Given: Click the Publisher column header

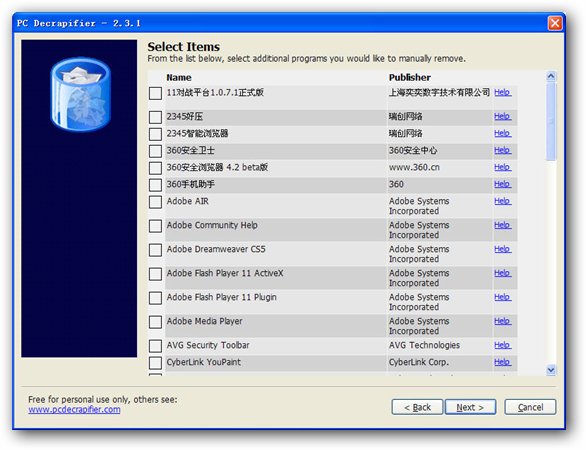Looking at the screenshot, I should tap(410, 77).
